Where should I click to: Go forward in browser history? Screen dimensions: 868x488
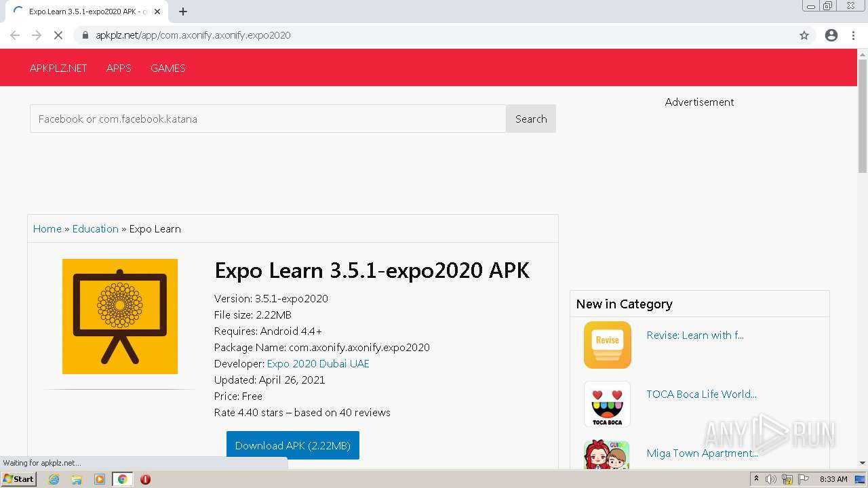(x=37, y=35)
